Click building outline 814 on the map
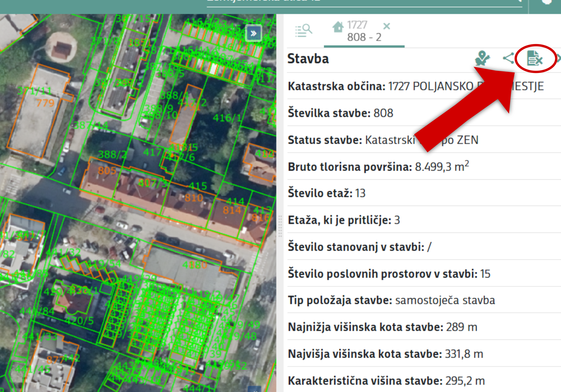This screenshot has width=561, height=392. coord(232,210)
